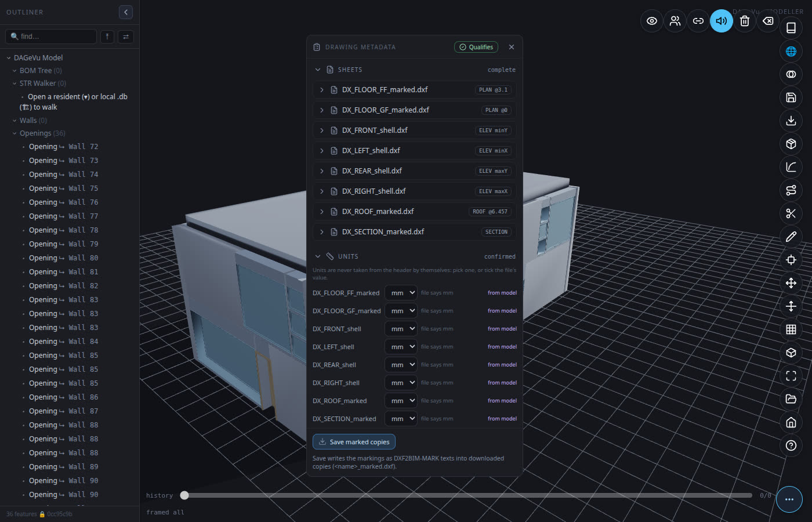Select the pencil edit tool
The height and width of the screenshot is (522, 812).
[791, 237]
